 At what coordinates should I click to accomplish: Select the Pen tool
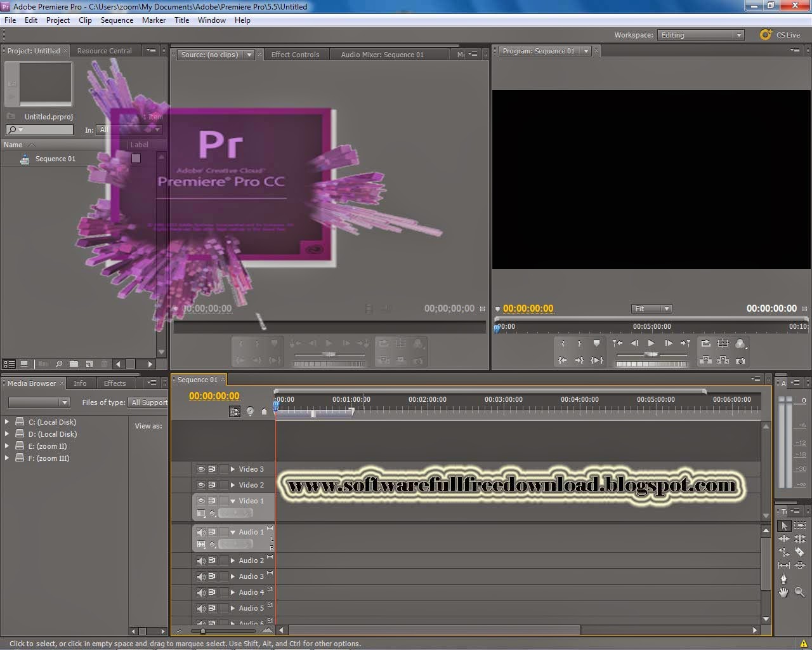click(784, 578)
